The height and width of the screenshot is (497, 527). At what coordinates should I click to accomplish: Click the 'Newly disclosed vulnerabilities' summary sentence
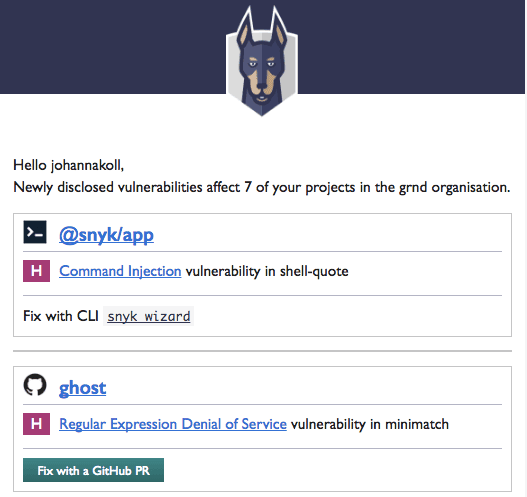(261, 188)
